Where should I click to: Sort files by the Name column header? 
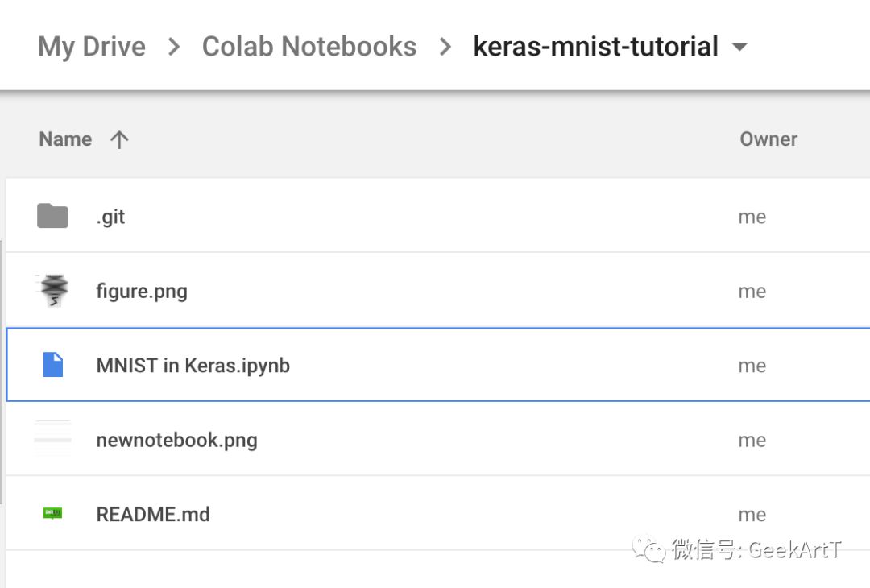point(65,139)
